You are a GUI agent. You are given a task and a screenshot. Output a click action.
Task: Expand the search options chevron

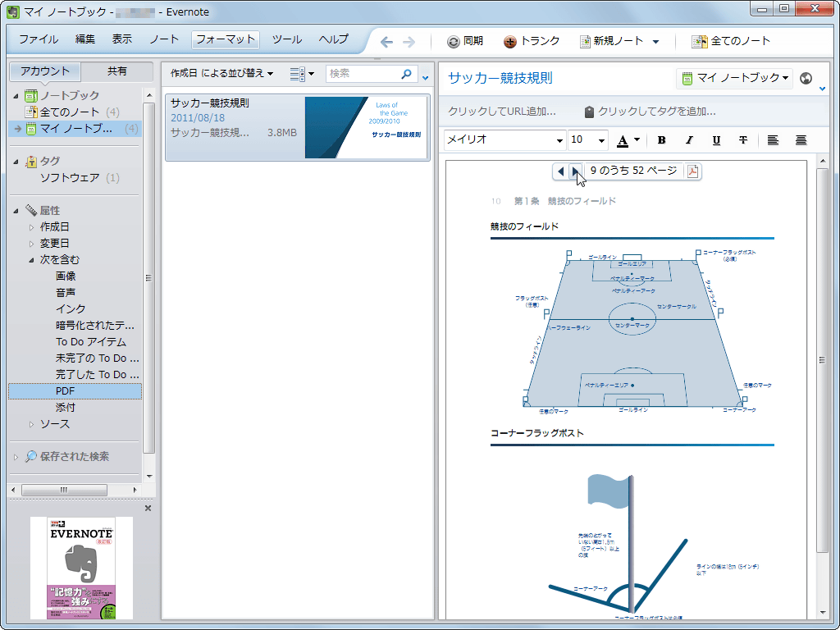click(x=426, y=78)
